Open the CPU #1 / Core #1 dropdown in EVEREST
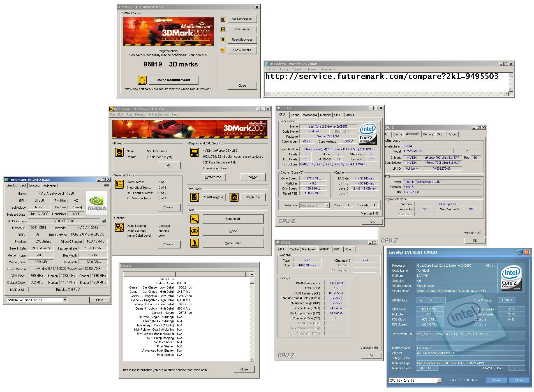The width and height of the screenshot is (534, 392). (439, 381)
